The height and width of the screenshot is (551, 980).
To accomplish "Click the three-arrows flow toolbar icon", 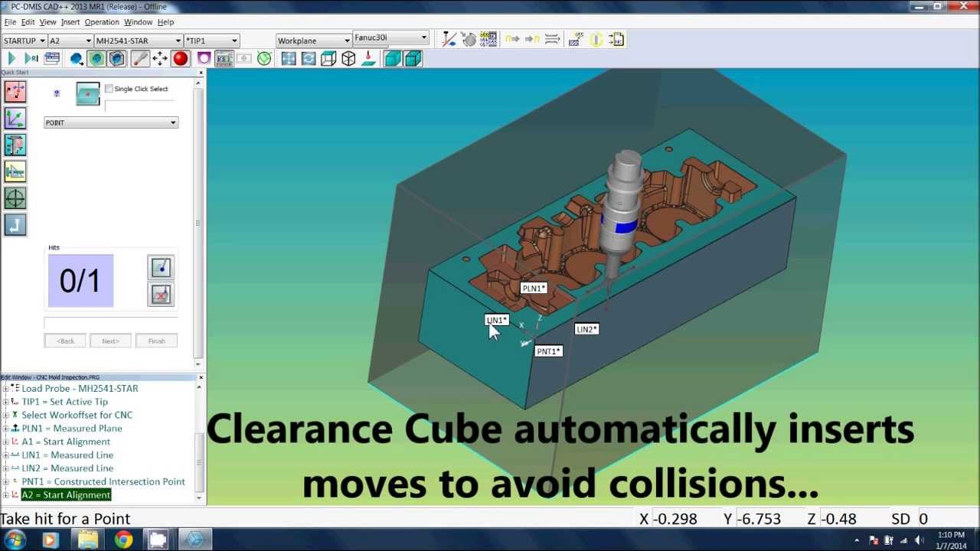I will point(553,39).
